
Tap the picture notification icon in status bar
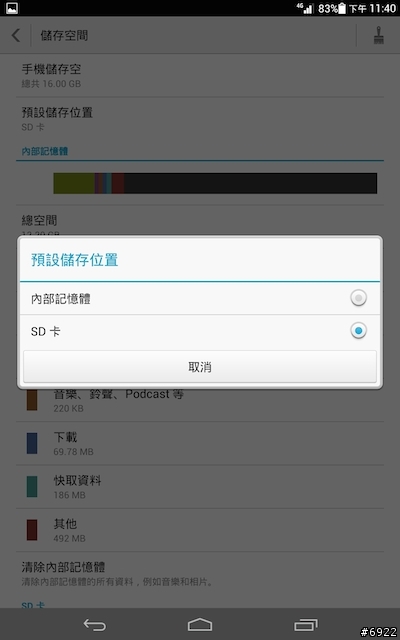(x=12, y=8)
